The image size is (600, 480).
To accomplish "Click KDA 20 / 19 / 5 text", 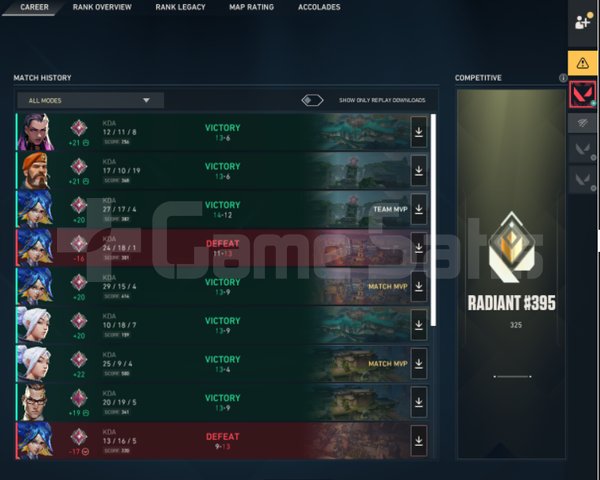I will (x=119, y=402).
